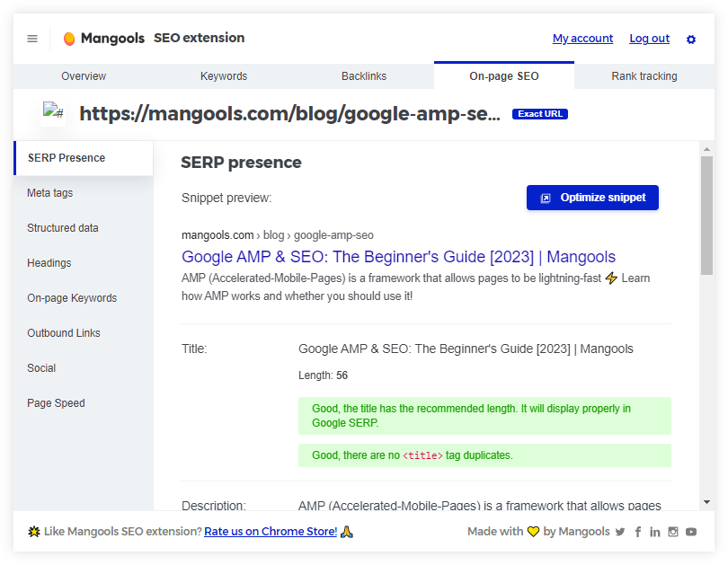Click the yellow heart icon in footer
This screenshot has width=728, height=565.
[x=533, y=532]
